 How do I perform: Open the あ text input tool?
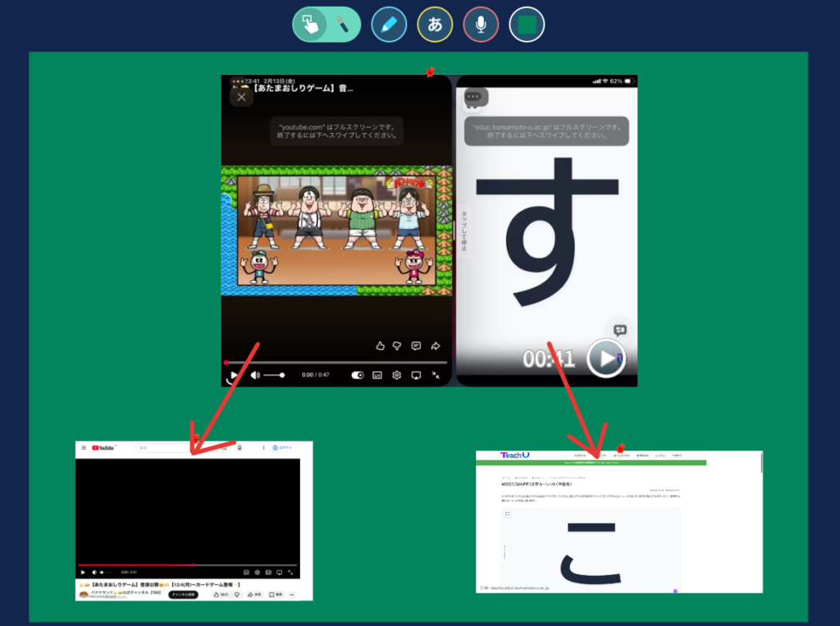click(435, 25)
